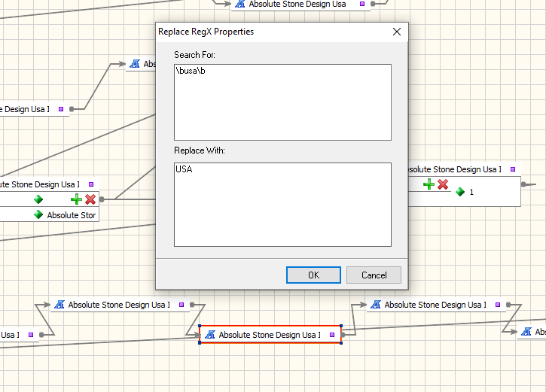Screen dimensions: 546x392
Task: Click green diamond beside value 1
Action: pyautogui.click(x=460, y=192)
